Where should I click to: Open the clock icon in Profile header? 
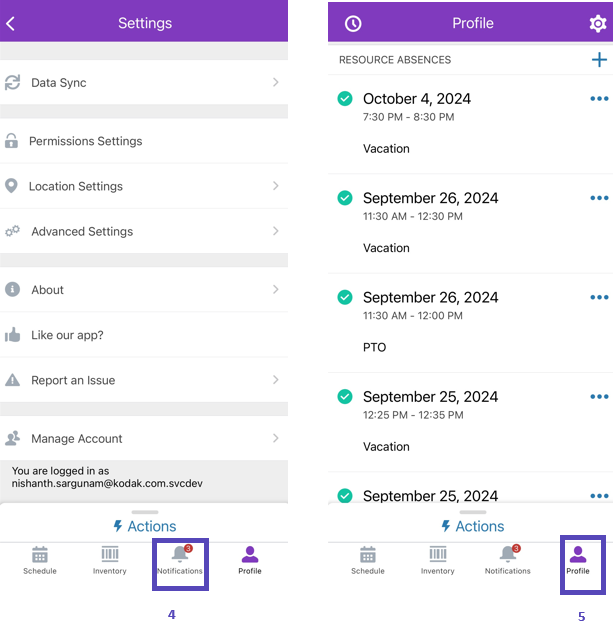click(352, 23)
